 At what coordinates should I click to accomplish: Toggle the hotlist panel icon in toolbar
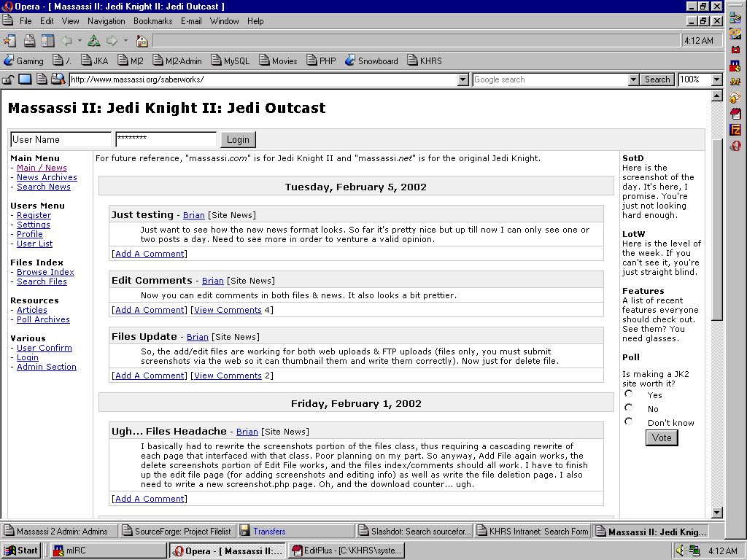point(47,41)
